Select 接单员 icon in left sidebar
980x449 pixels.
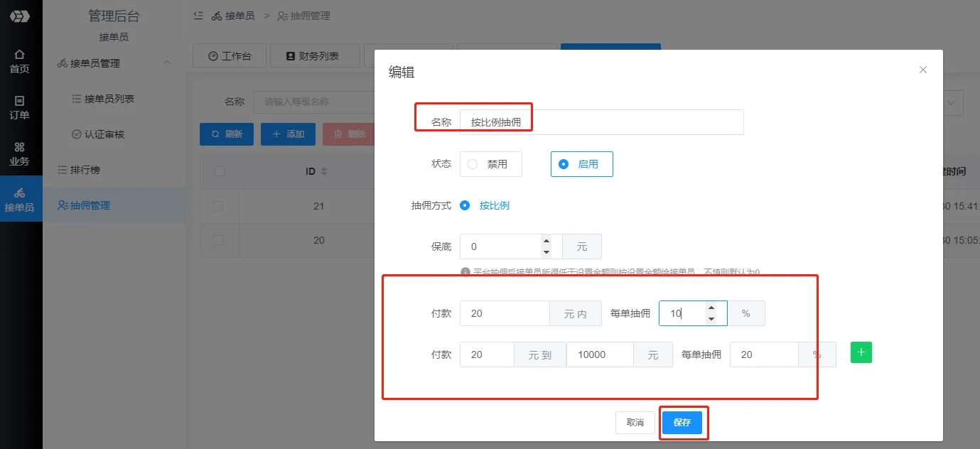pos(19,200)
